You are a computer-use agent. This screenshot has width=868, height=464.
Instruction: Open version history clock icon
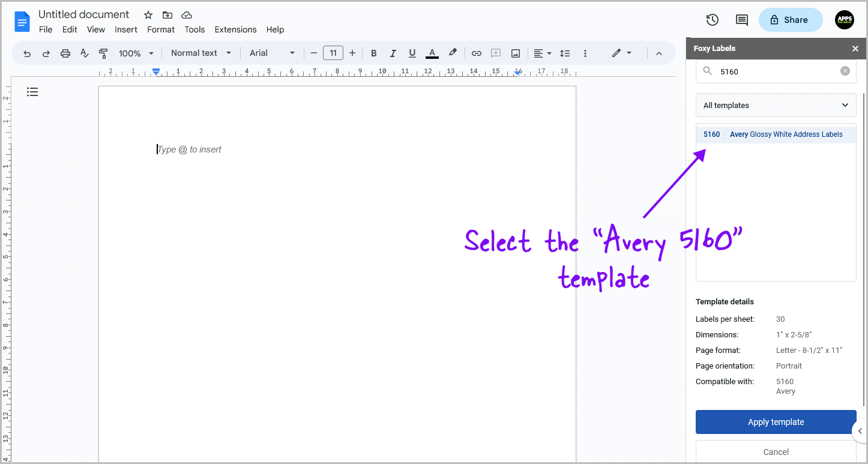coord(713,20)
